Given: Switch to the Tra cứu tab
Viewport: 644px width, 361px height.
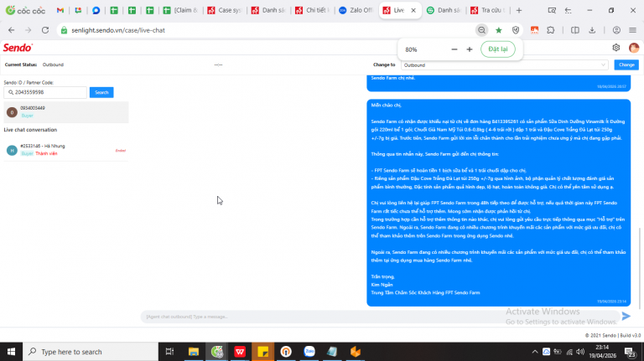Looking at the screenshot, I should (488, 10).
